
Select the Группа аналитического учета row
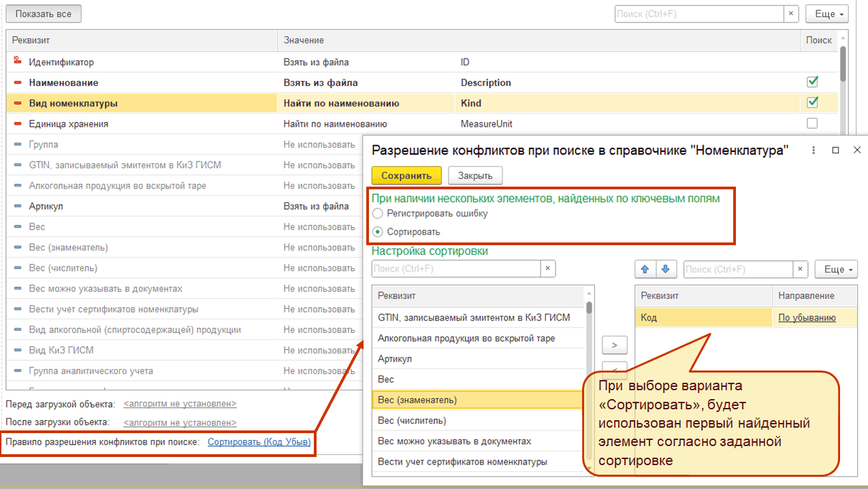coord(184,370)
